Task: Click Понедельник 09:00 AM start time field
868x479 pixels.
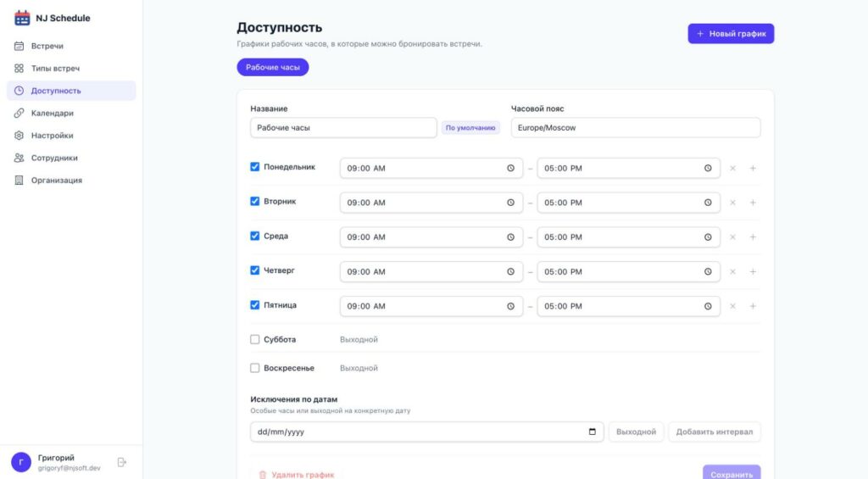Action: [x=431, y=169]
